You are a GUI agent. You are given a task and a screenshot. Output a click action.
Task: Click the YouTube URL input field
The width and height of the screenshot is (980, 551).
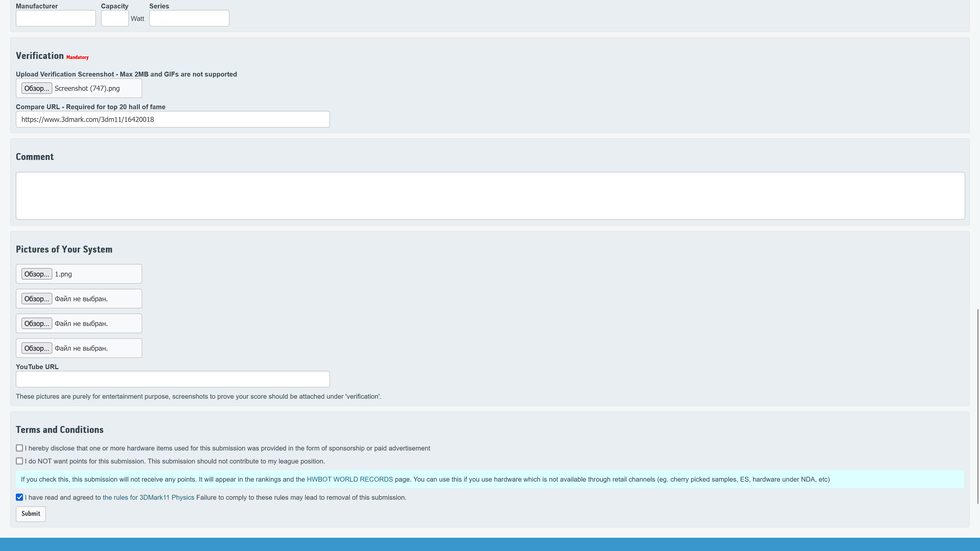coord(172,379)
